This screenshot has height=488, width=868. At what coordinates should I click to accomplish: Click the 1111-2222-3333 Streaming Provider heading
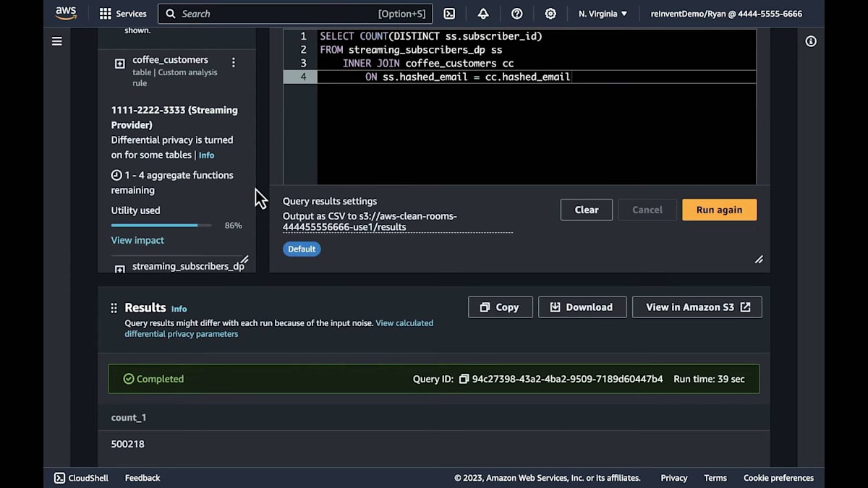pos(174,118)
